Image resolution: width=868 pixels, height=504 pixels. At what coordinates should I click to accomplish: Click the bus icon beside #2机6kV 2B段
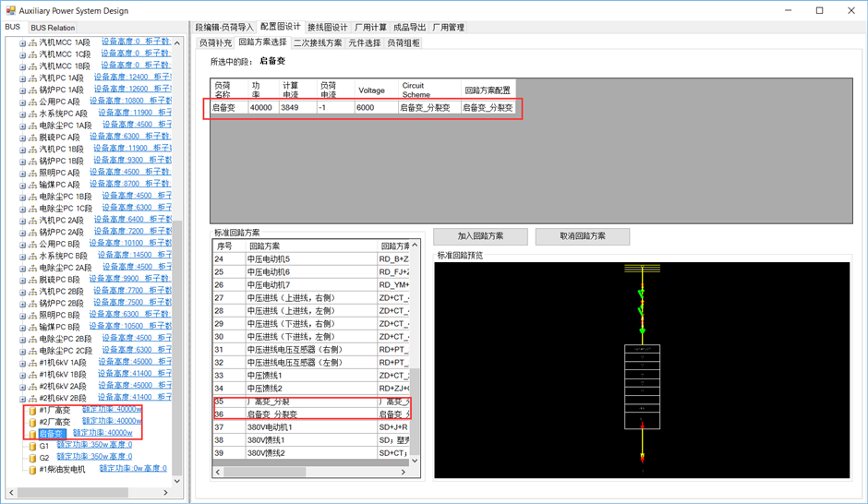coord(32,399)
